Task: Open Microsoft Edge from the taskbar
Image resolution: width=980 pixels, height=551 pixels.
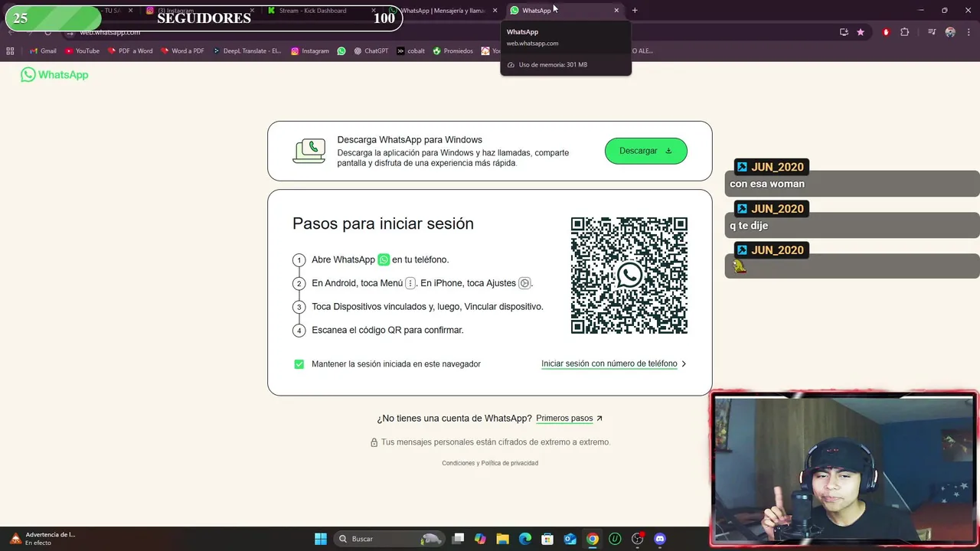Action: coord(525,539)
